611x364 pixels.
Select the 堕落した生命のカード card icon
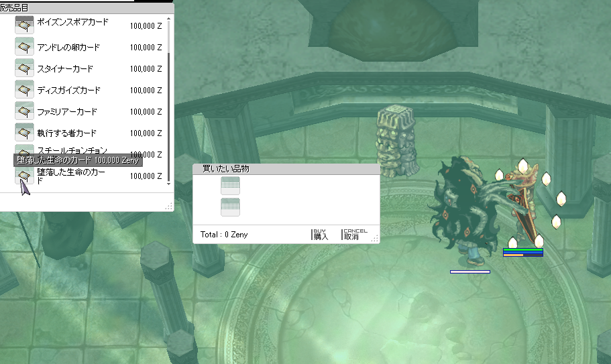[24, 175]
